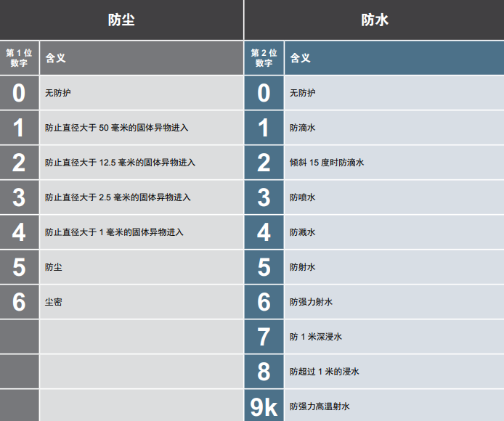Click the 含义 header under 防尘
This screenshot has height=421, width=504.
tap(55, 58)
